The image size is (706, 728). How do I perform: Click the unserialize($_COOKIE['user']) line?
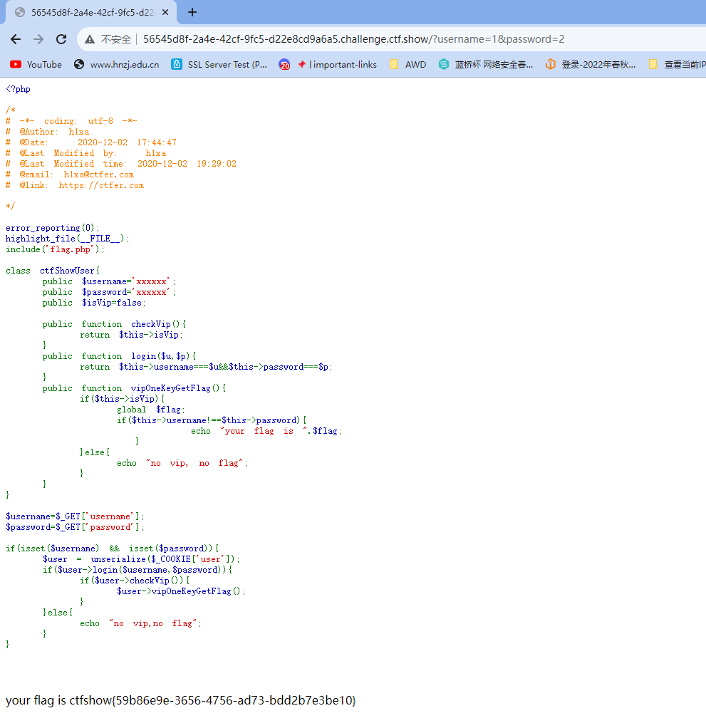pos(141,559)
